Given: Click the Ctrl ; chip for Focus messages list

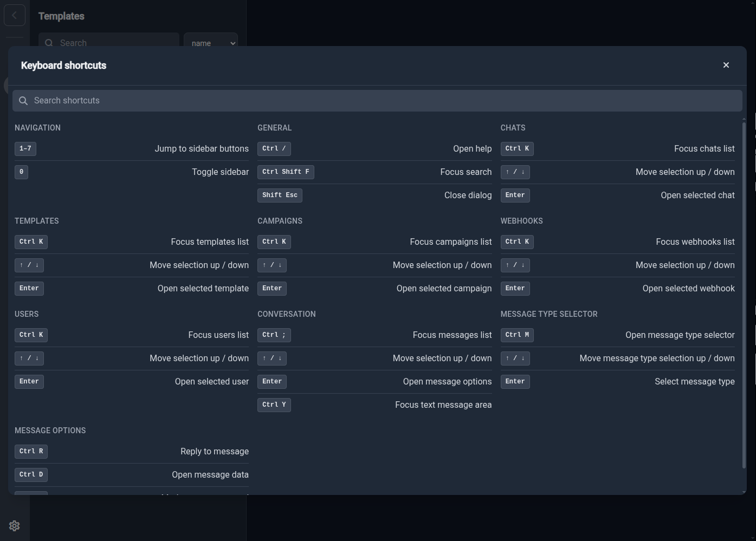Looking at the screenshot, I should pyautogui.click(x=274, y=335).
